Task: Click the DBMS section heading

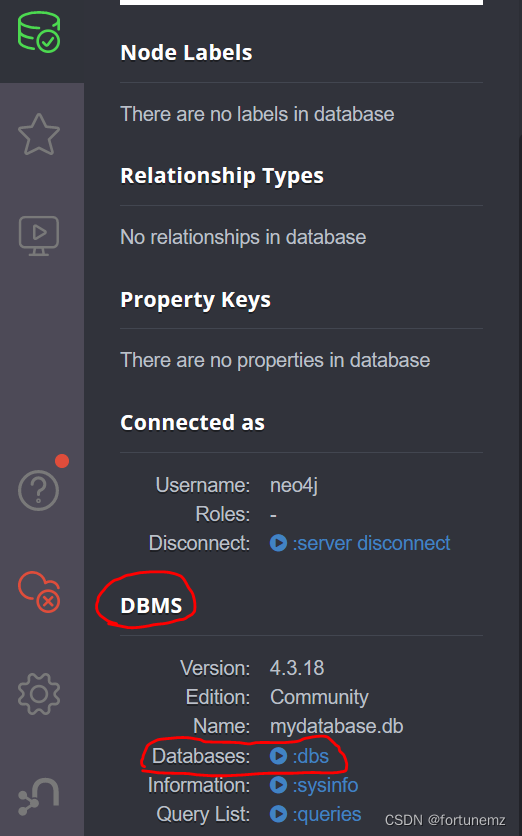Action: tap(151, 606)
